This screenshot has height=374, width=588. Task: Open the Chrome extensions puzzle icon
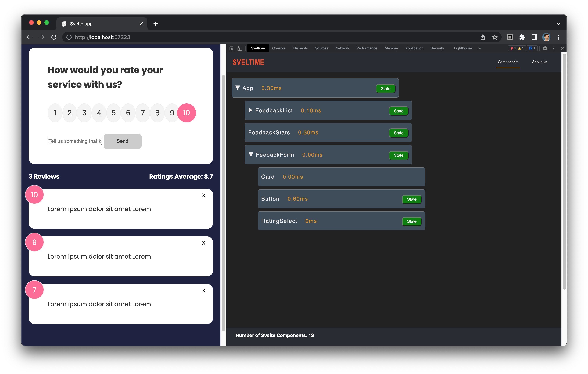pyautogui.click(x=522, y=37)
